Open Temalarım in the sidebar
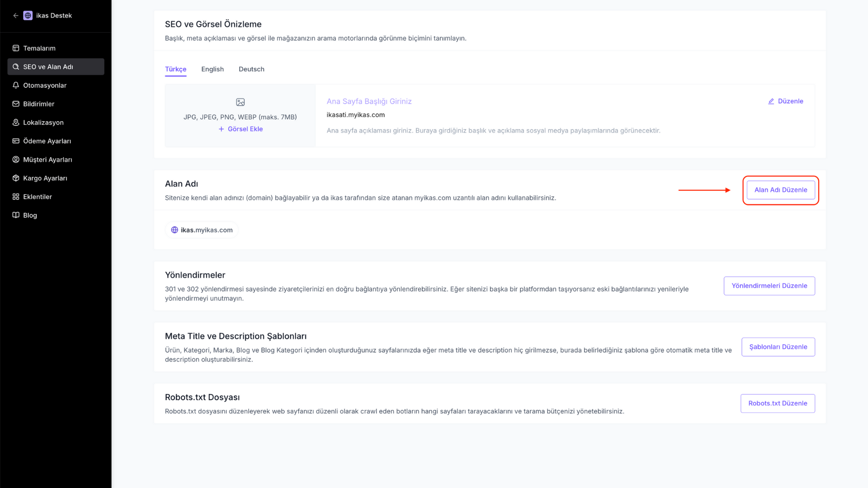The height and width of the screenshot is (488, 868). click(x=56, y=48)
